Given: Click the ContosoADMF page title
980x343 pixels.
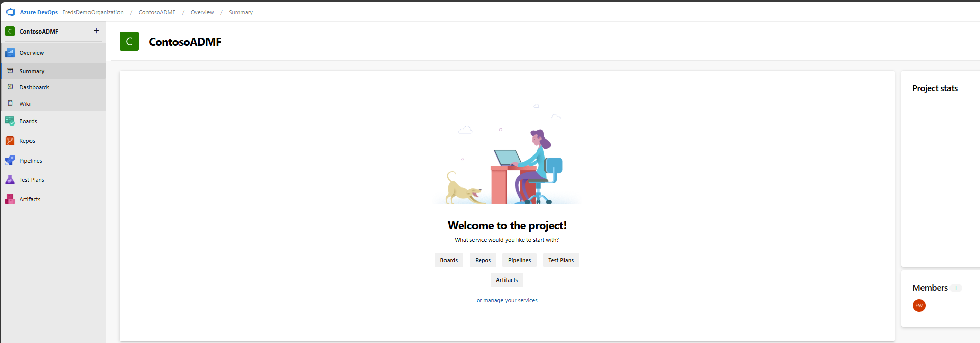Looking at the screenshot, I should [x=185, y=42].
